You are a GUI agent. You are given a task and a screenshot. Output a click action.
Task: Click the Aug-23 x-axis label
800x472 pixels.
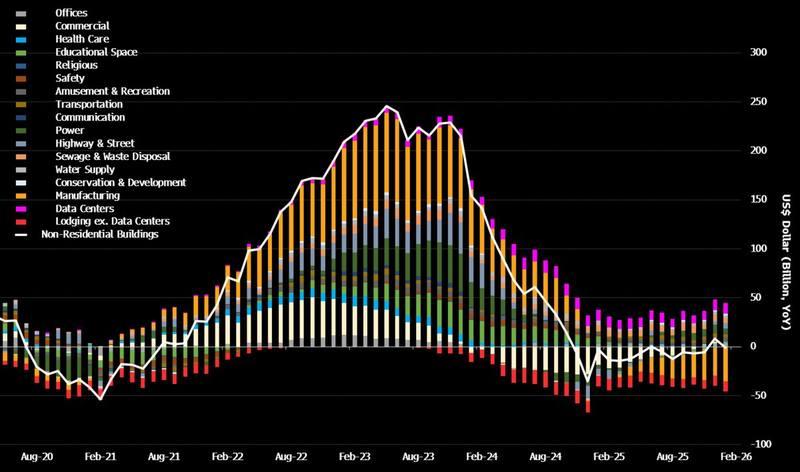point(418,457)
